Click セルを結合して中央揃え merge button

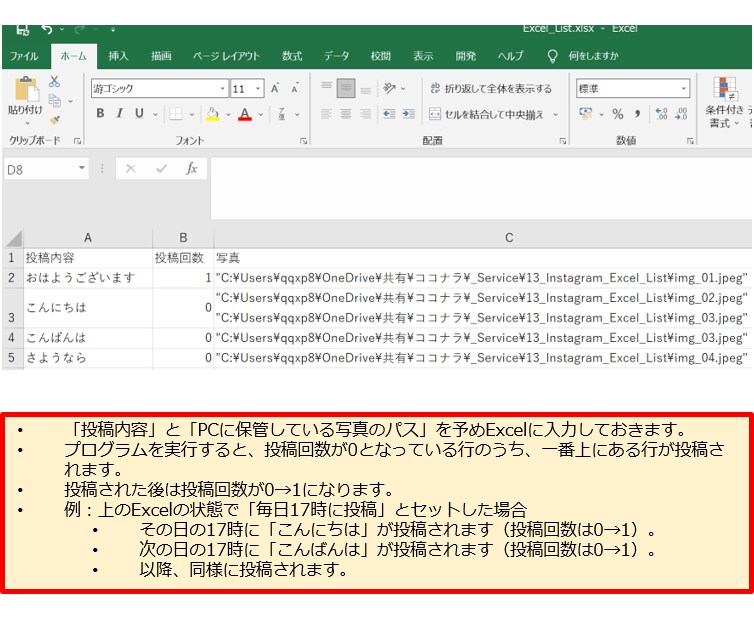(486, 114)
